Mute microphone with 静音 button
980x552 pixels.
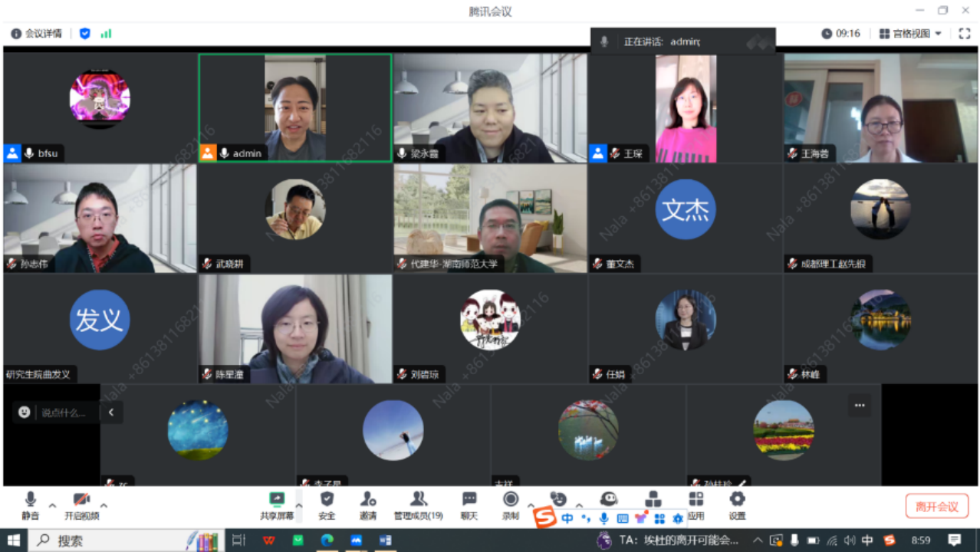[30, 505]
